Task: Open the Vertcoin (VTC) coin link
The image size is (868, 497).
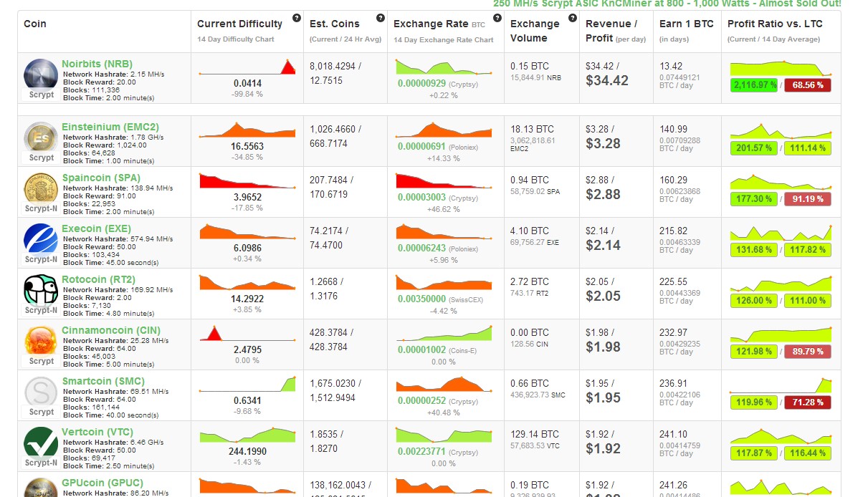Action: pyautogui.click(x=97, y=432)
